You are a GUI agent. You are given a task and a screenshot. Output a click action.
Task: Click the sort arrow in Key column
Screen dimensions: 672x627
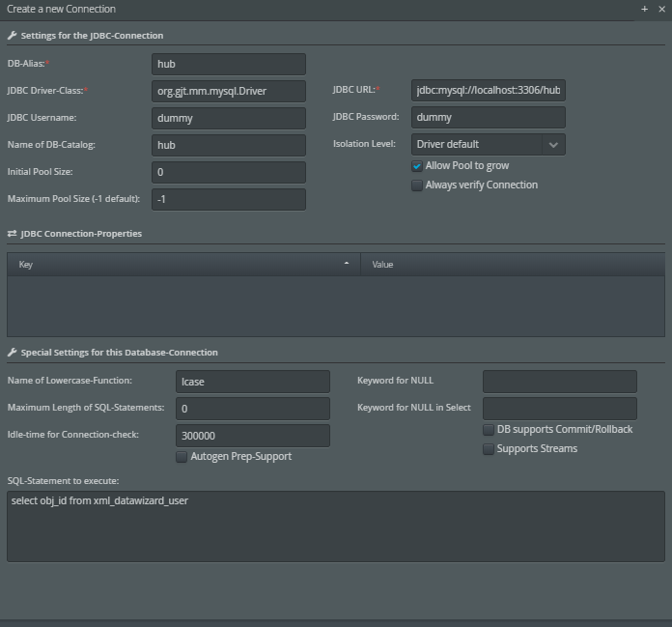point(347,264)
